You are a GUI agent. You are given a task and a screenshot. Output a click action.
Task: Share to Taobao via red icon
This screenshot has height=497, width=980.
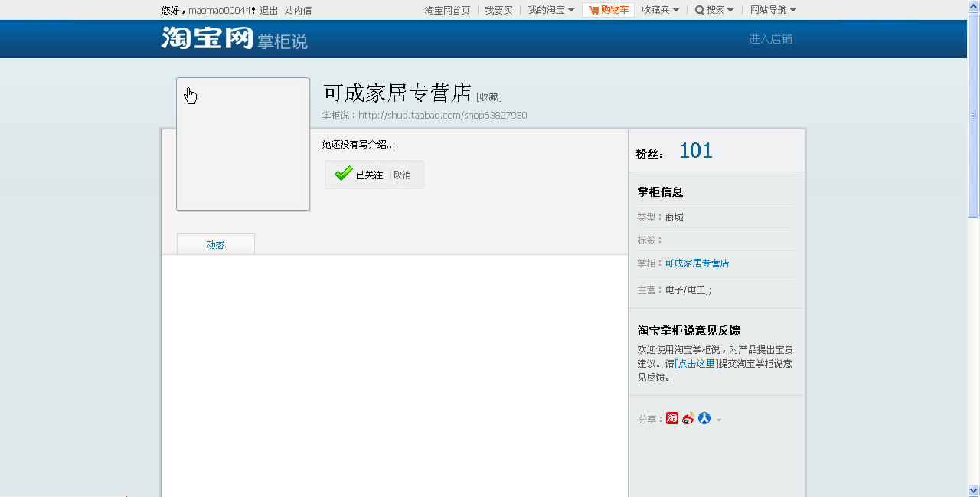click(x=671, y=418)
